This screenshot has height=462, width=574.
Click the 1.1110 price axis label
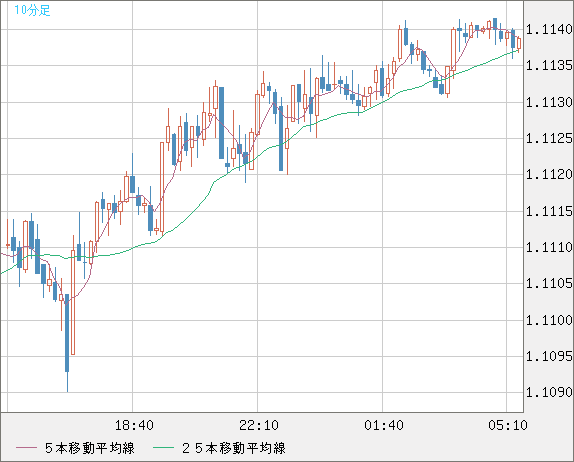[549, 247]
